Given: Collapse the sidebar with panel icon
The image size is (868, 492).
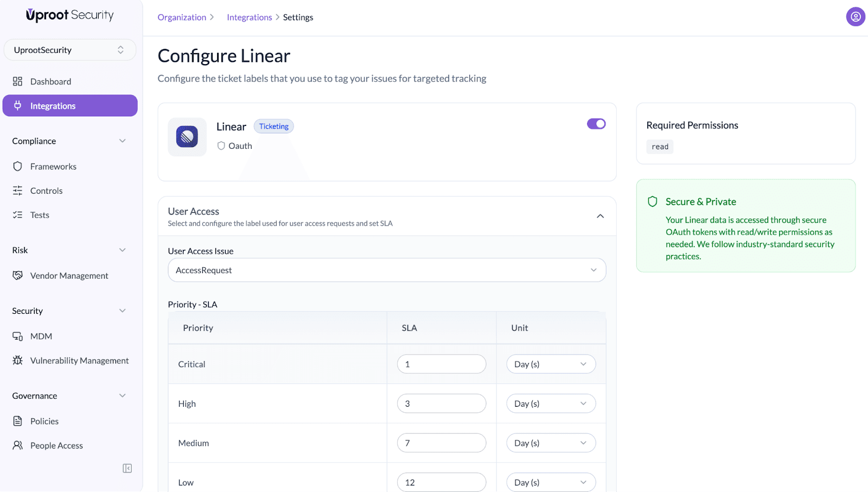Looking at the screenshot, I should point(127,468).
